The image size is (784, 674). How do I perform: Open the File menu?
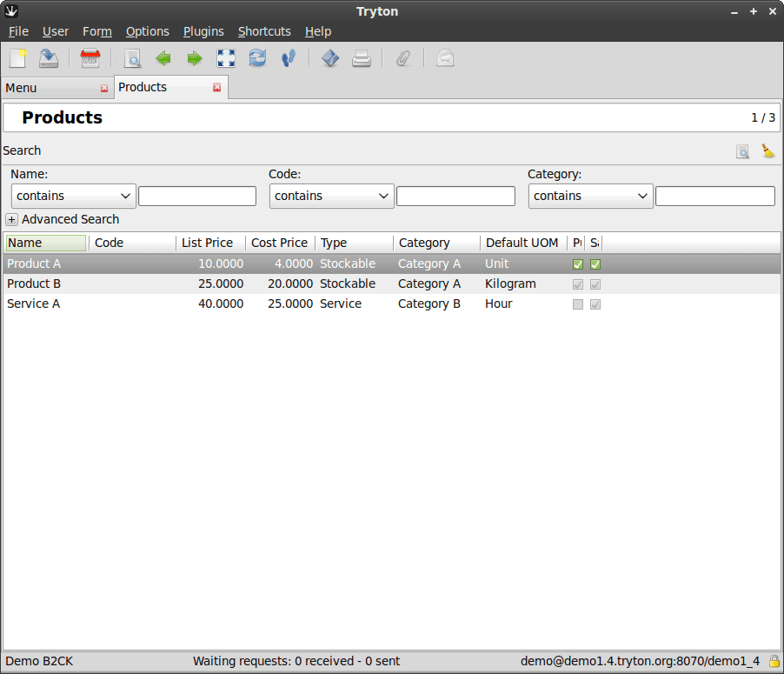point(18,31)
